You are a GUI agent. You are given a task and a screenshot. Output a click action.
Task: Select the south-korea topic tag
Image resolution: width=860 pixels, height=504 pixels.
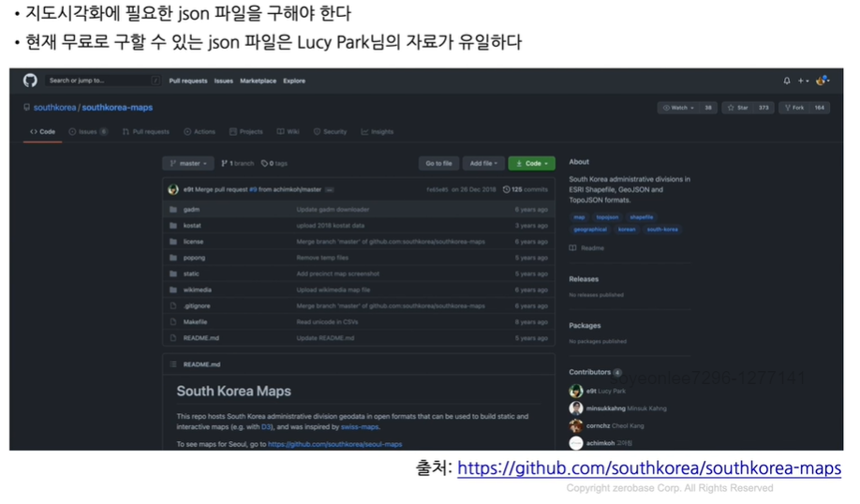pyautogui.click(x=662, y=230)
